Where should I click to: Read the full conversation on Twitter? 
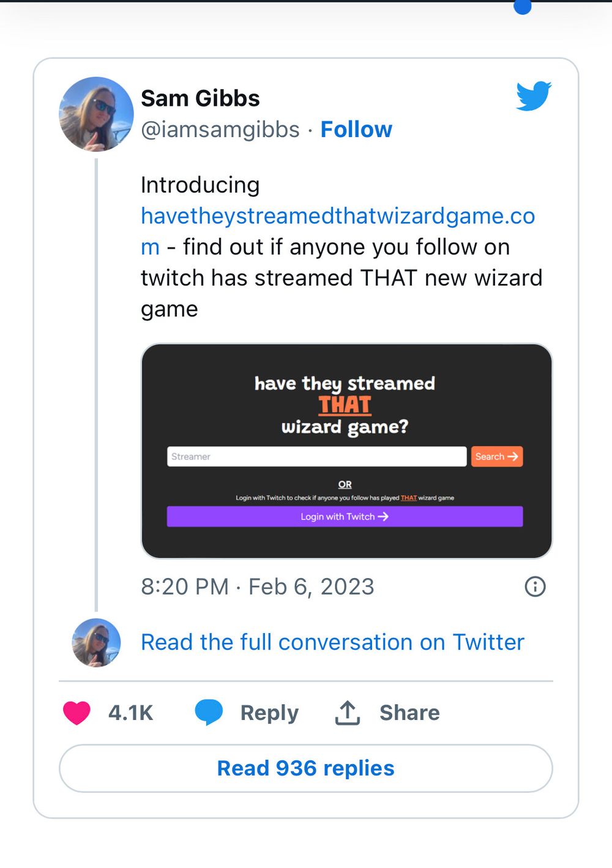coord(332,642)
